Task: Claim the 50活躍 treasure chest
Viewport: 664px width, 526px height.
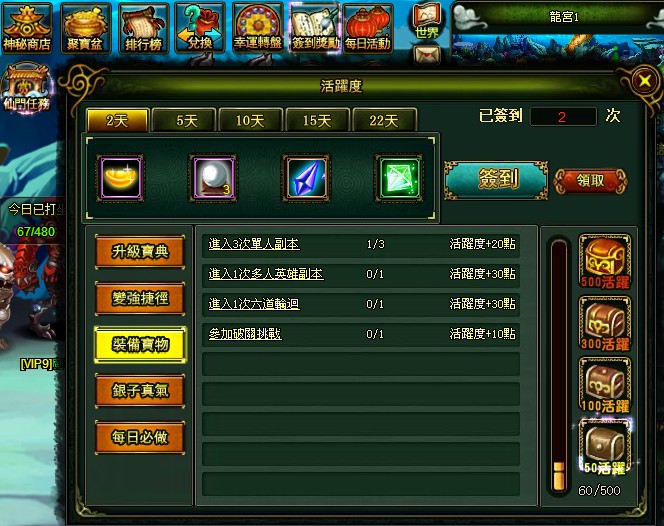Action: click(x=605, y=446)
